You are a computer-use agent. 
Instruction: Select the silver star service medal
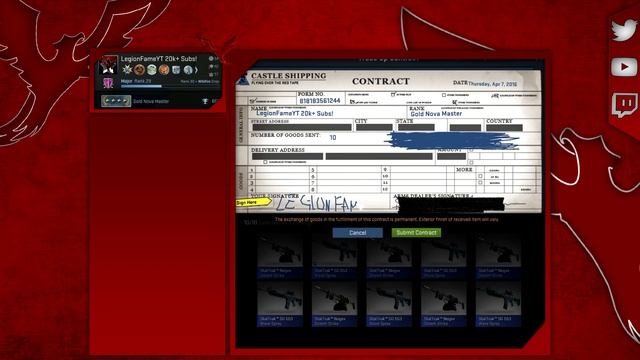[128, 70]
